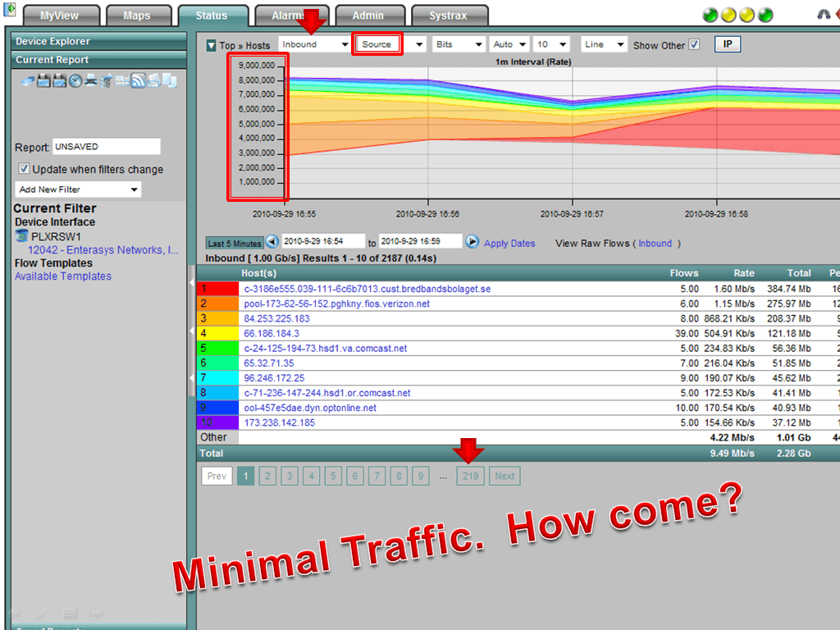The height and width of the screenshot is (630, 840).
Task: Click the eraser clear-report icon
Action: tap(28, 81)
